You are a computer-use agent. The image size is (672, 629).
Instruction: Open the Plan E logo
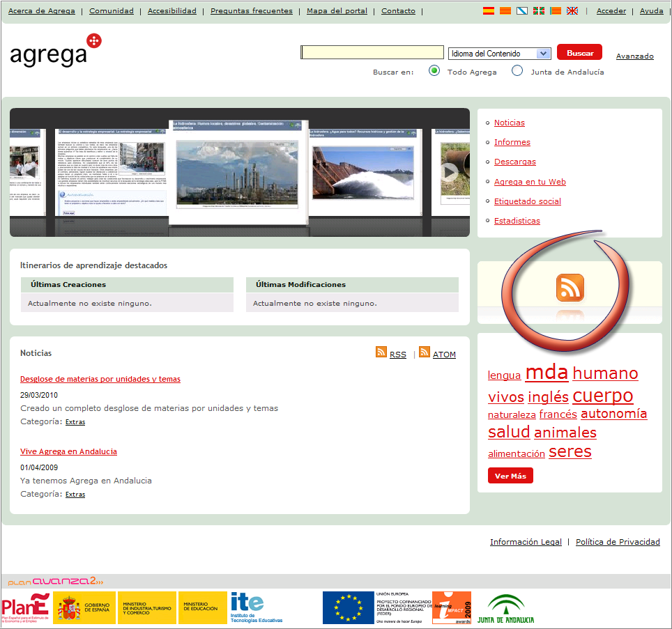26,607
